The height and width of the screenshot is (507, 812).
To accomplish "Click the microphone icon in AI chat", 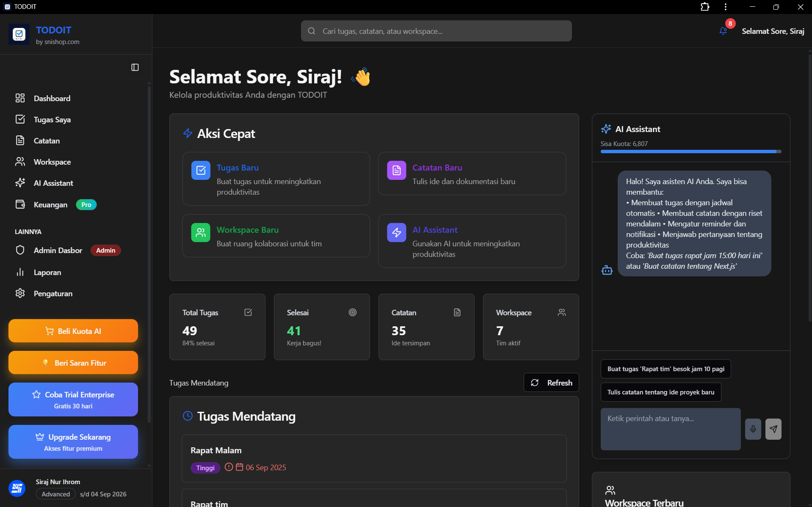I will 753,429.
